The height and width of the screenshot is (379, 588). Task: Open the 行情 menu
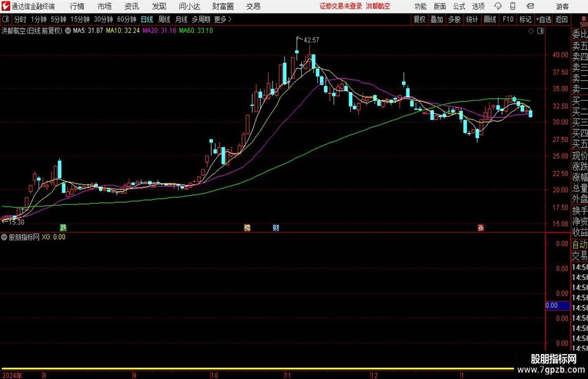(x=77, y=6)
